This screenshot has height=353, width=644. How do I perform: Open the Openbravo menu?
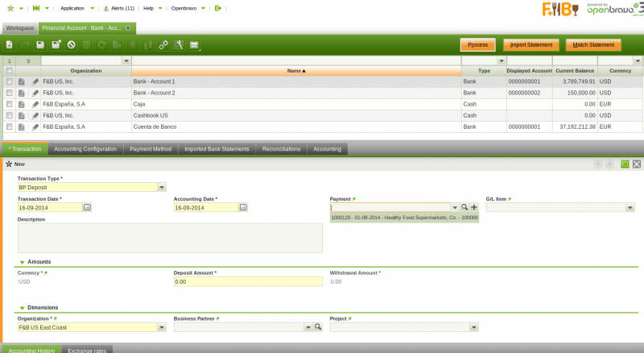click(188, 8)
